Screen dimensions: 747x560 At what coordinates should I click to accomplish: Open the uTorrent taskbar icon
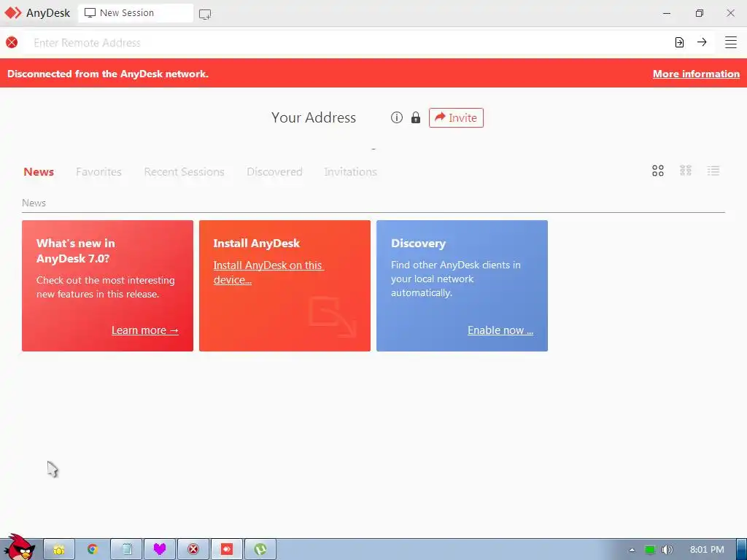point(260,549)
